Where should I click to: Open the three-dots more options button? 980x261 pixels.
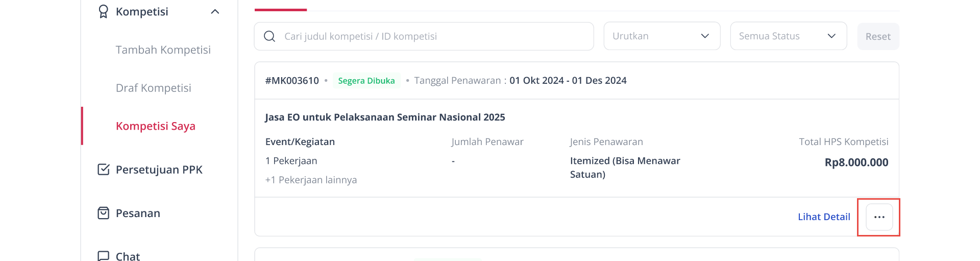point(879,217)
